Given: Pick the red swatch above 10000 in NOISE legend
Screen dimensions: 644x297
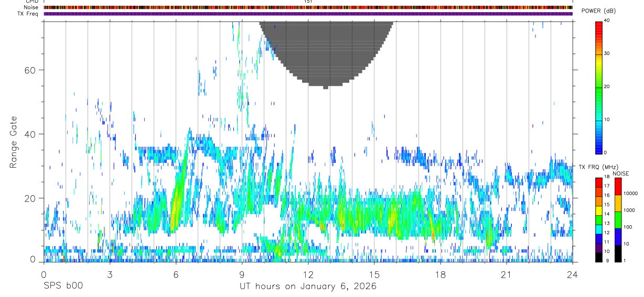Looking at the screenshot, I should click(x=618, y=186).
